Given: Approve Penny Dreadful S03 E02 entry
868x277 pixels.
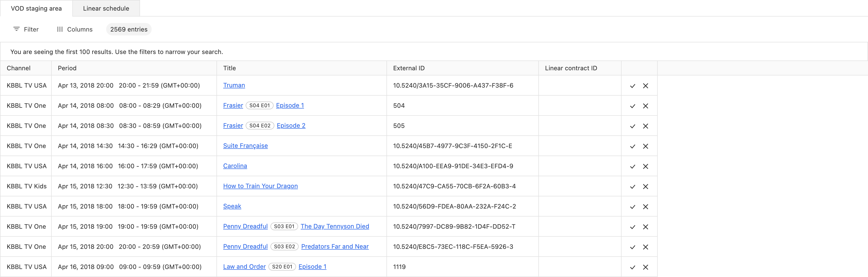Looking at the screenshot, I should click(x=632, y=247).
